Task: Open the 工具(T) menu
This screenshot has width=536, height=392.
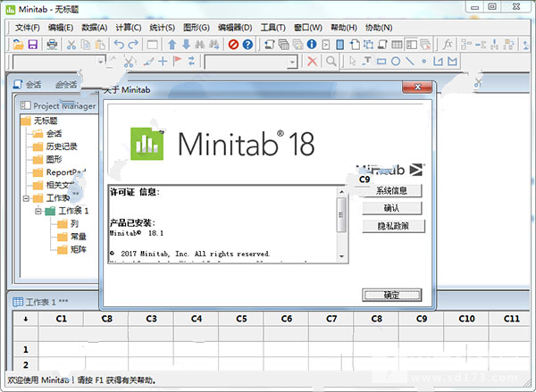Action: tap(273, 28)
